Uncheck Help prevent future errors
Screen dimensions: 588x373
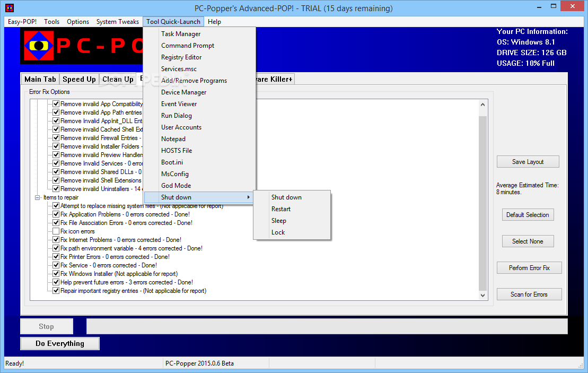56,282
